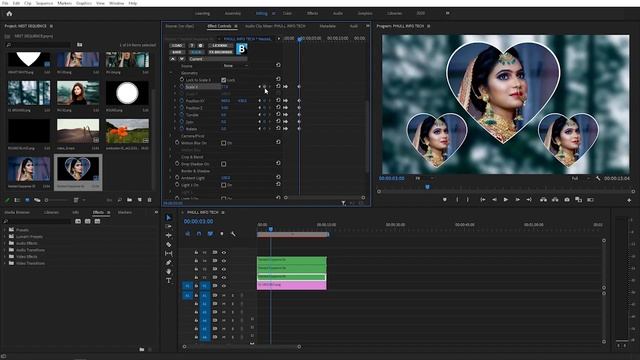
Task: Select the Selection arrow tool
Action: tap(169, 218)
